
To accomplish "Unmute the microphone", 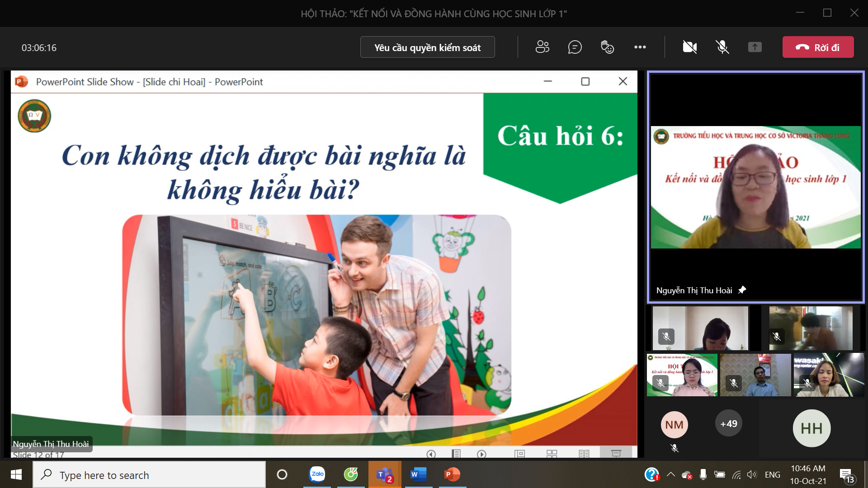I will click(x=722, y=47).
